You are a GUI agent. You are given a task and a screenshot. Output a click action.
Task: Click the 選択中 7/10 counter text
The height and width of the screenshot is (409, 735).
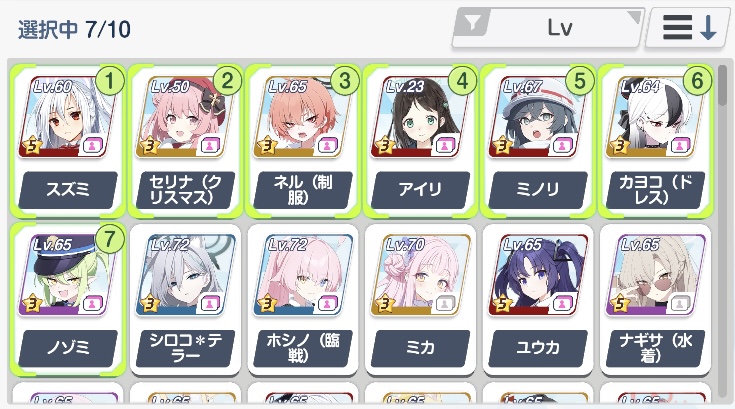(x=75, y=30)
